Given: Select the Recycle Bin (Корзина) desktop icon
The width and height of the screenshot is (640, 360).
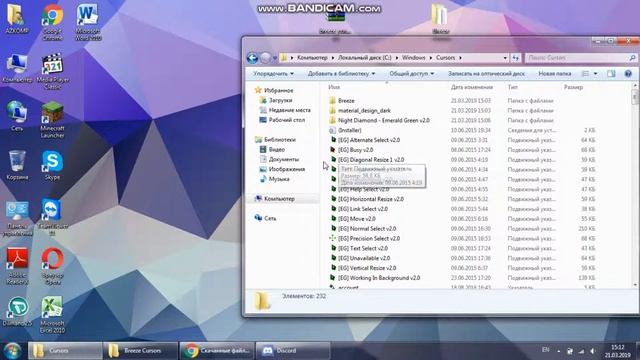Looking at the screenshot, I should coord(17,165).
